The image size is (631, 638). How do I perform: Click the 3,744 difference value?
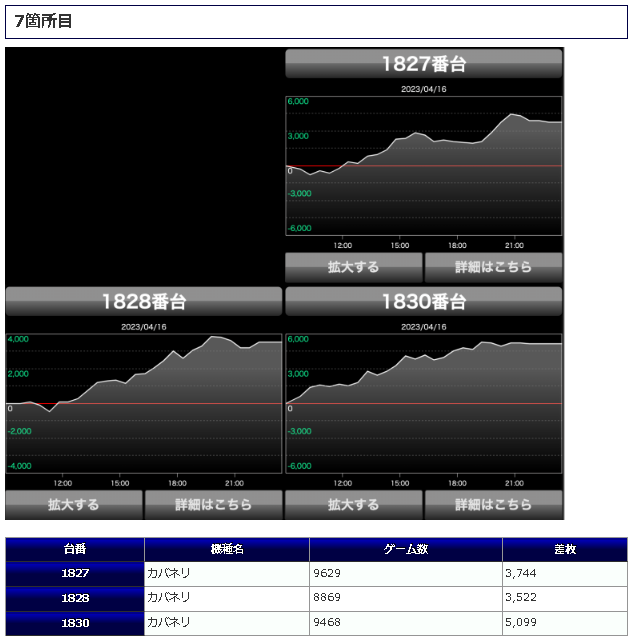(x=521, y=573)
